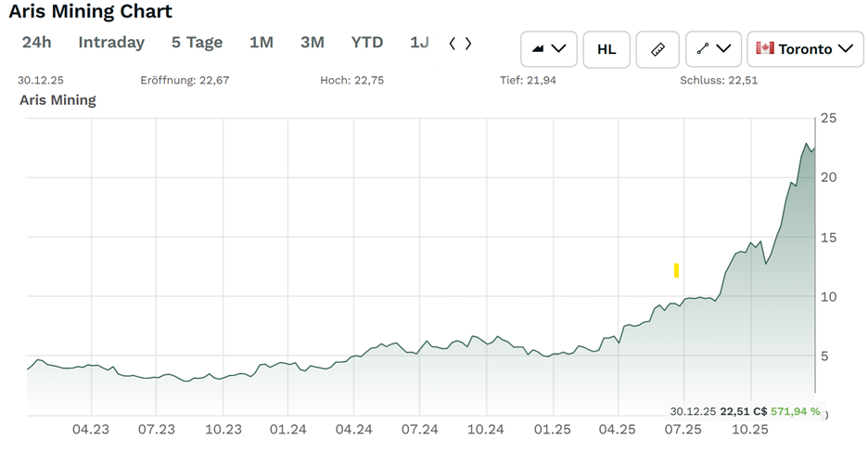Select the ruler measurement tool
Screen dimensions: 868x453
point(657,49)
